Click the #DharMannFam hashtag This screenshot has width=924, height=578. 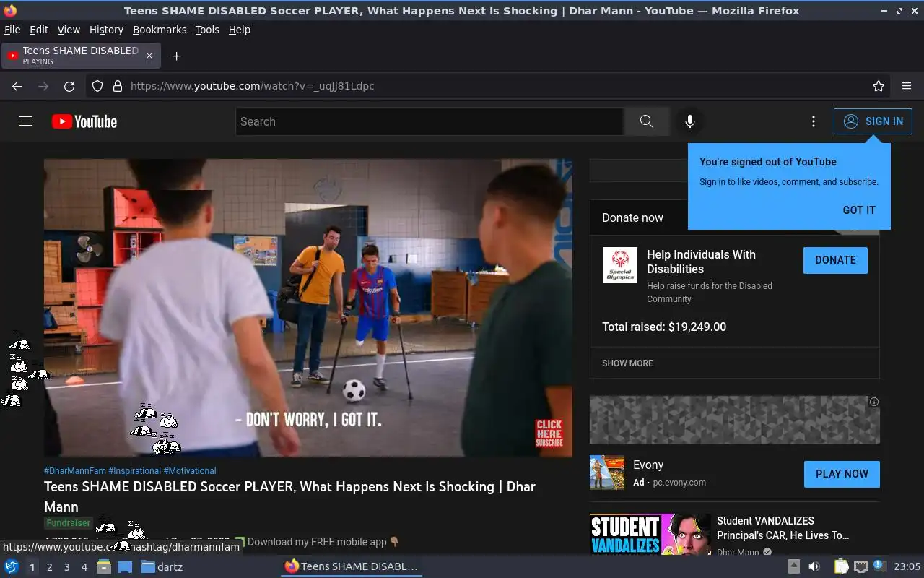click(x=75, y=470)
